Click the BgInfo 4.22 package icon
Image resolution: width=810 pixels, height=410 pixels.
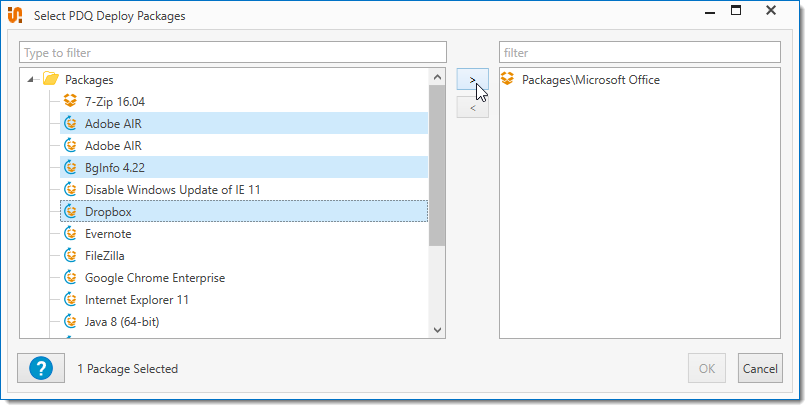[70, 167]
